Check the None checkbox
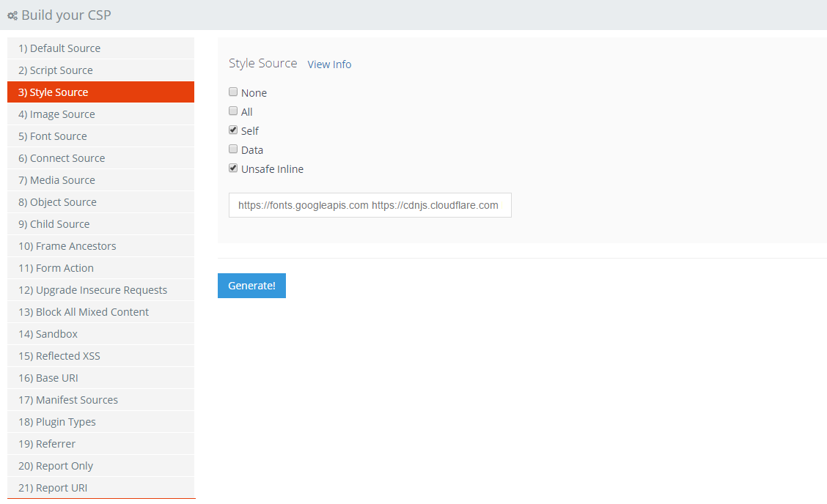Image resolution: width=827 pixels, height=504 pixels. (x=233, y=92)
